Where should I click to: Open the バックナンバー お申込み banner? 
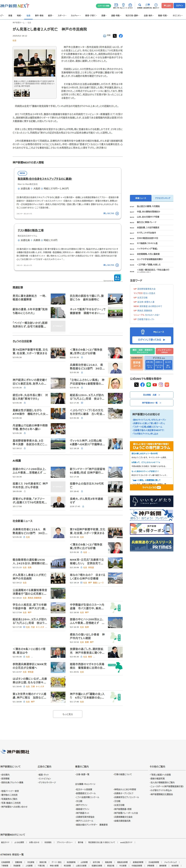coord(165,351)
